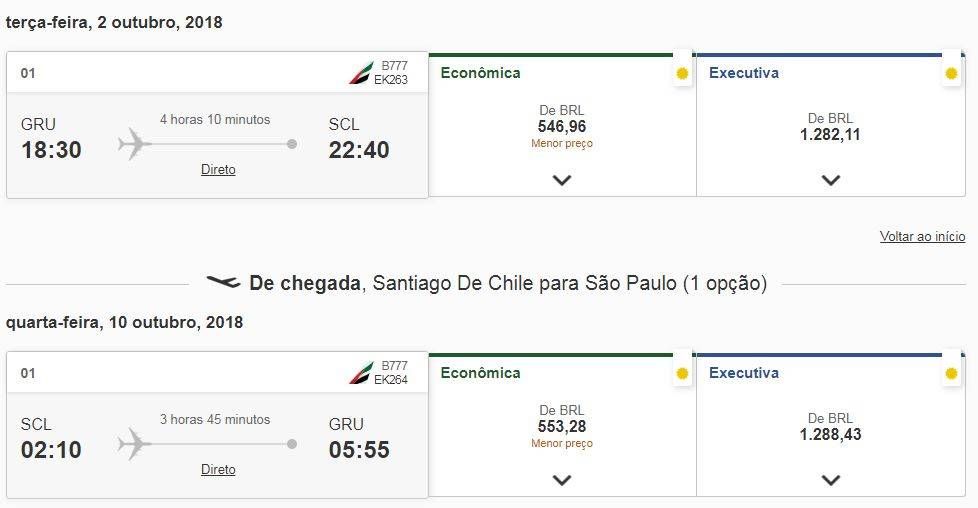Expand Econômica fare BRL 546,96 chevron
Screen dimensions: 978x508
[562, 180]
